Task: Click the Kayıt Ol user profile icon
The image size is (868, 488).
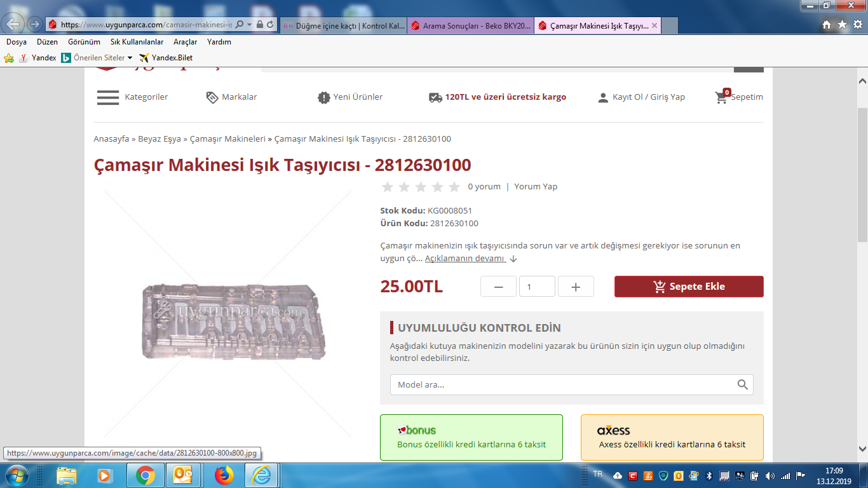Action: coord(603,98)
